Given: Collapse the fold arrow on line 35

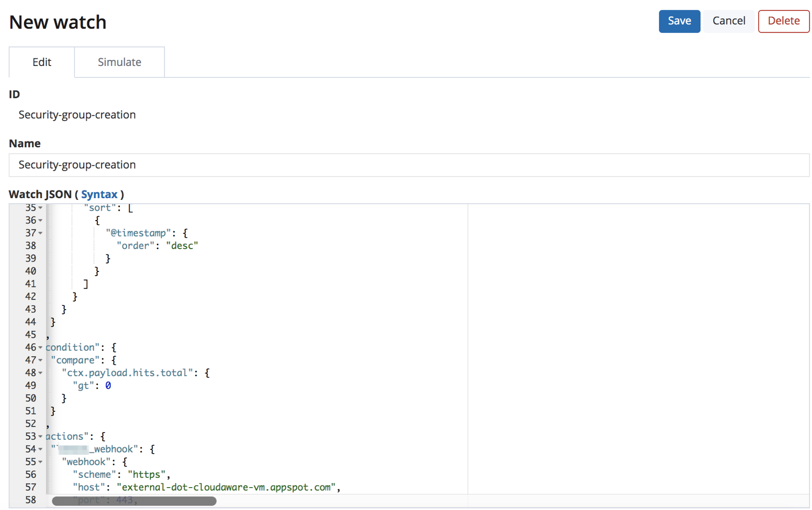Looking at the screenshot, I should (x=41, y=208).
